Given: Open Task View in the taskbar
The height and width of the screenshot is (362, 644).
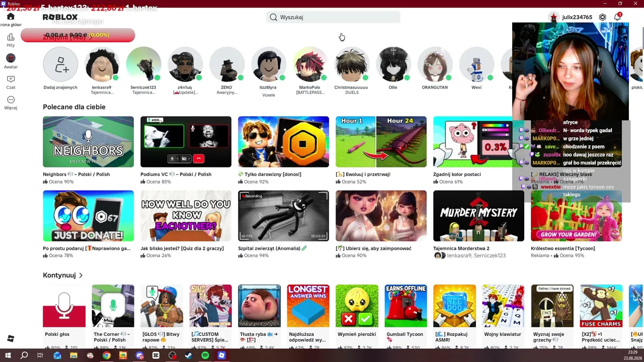Looking at the screenshot, I should click(x=40, y=355).
